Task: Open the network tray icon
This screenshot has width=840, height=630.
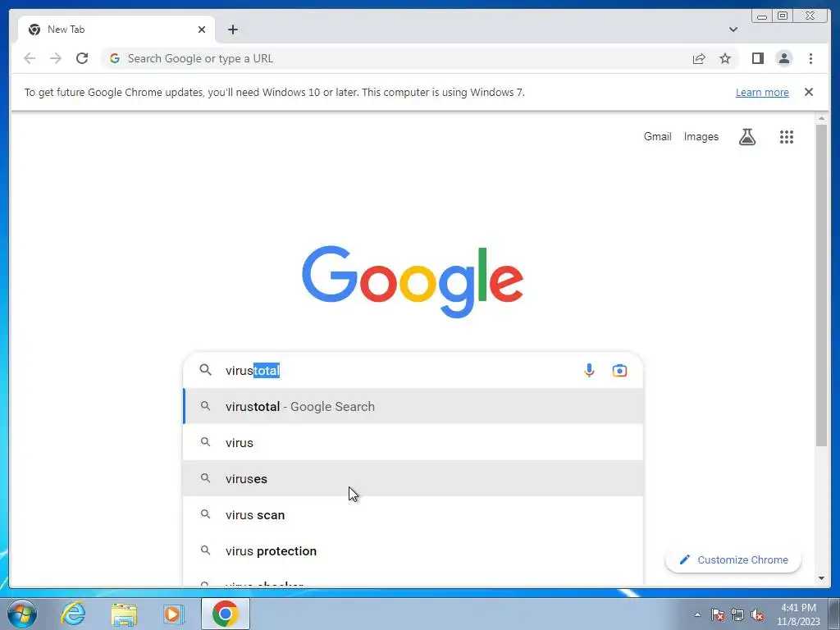Action: (x=737, y=614)
